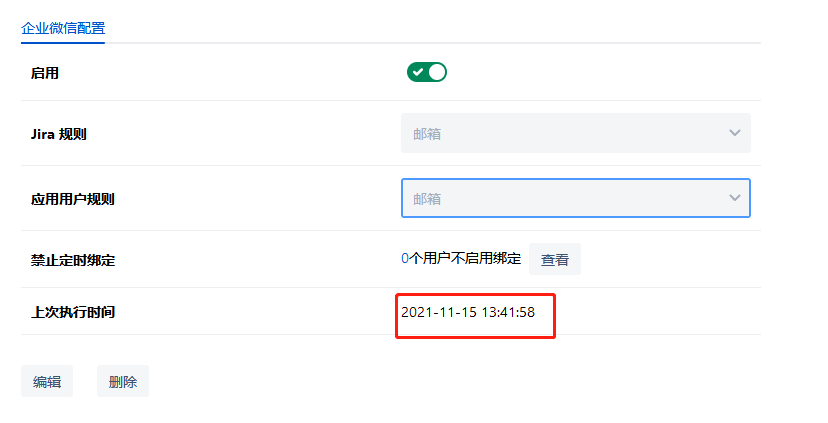This screenshot has width=828, height=423.
Task: Click the blue 0 user count link
Action: [x=405, y=259]
